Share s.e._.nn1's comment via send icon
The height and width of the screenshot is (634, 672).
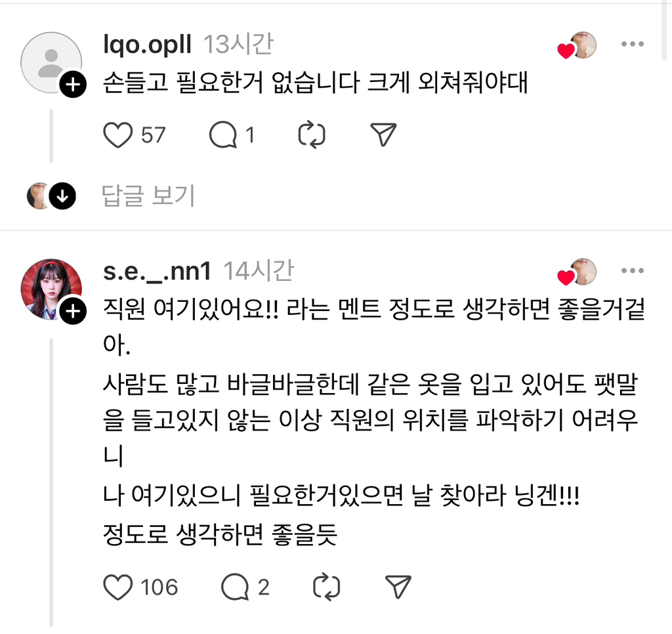[x=398, y=587]
